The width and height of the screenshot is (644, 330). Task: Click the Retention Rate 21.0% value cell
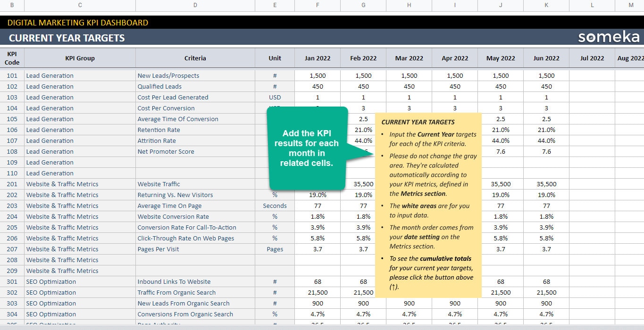coord(363,130)
